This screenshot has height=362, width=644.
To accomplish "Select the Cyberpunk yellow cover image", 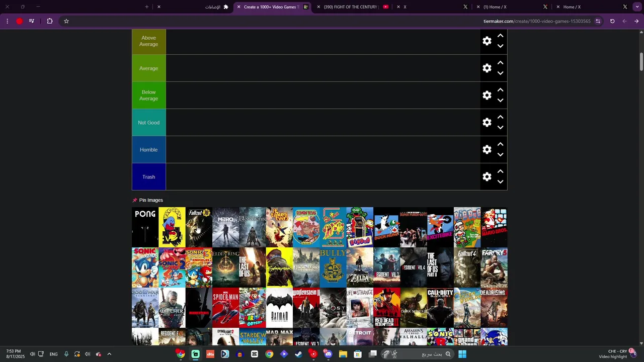I will (x=279, y=267).
